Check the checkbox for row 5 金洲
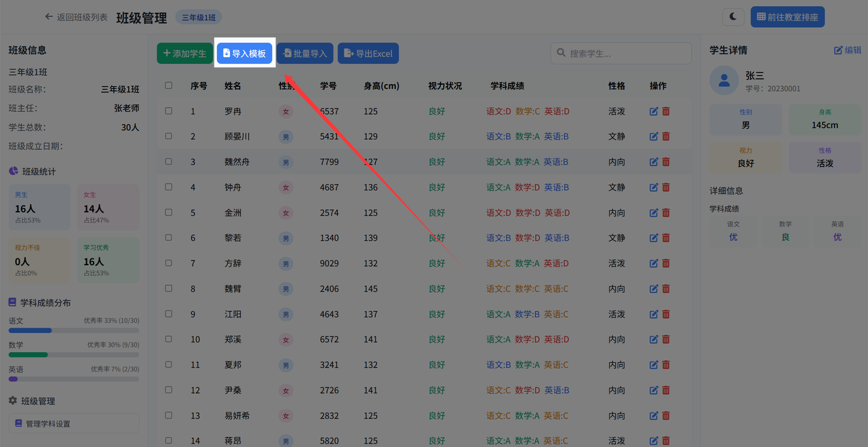 [x=168, y=212]
